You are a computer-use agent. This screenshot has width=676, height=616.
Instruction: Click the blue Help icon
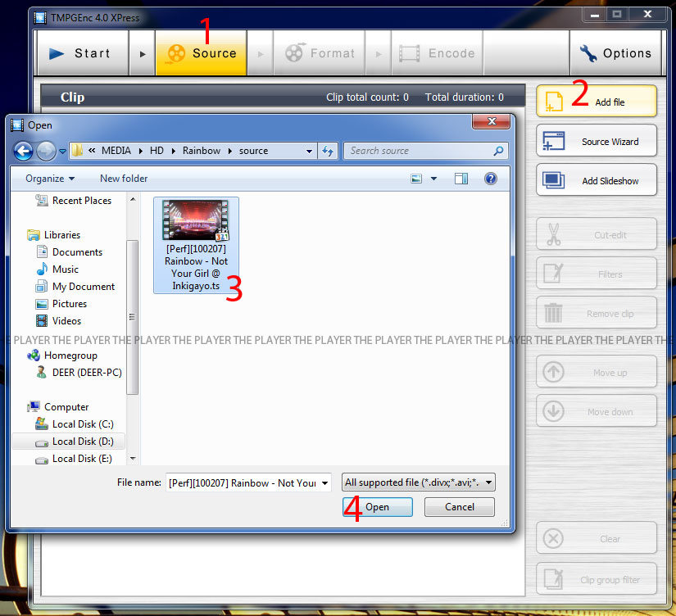491,179
